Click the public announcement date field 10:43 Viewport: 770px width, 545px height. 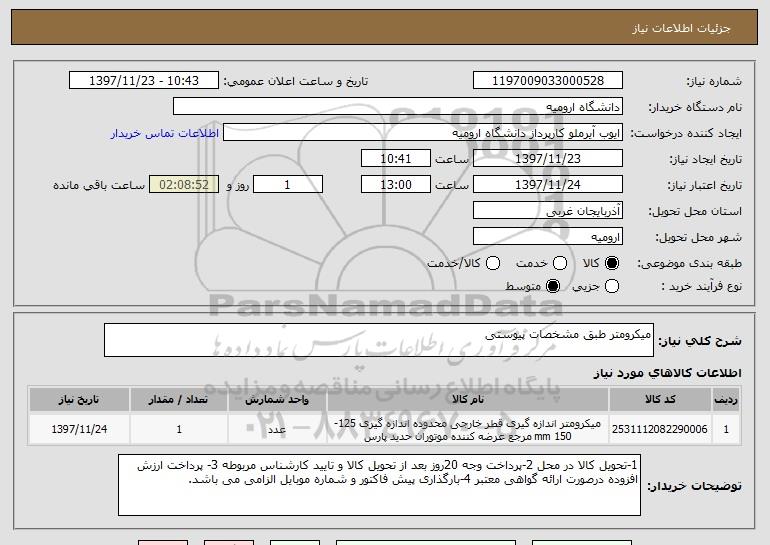(144, 81)
